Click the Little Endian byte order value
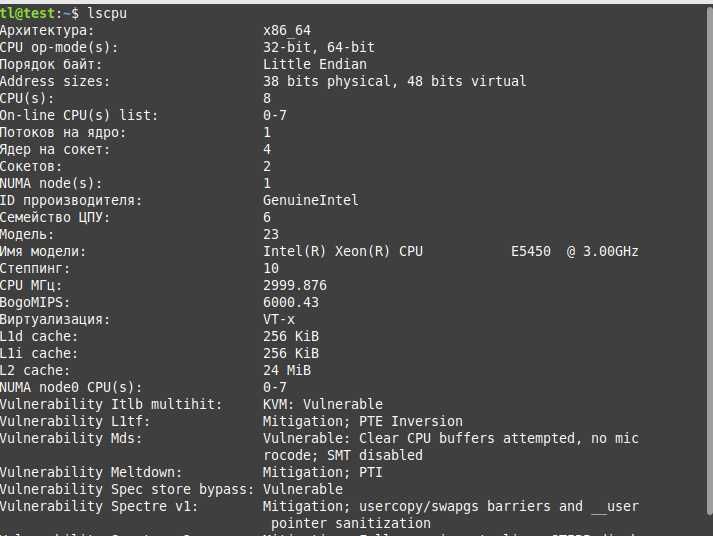The height and width of the screenshot is (536, 713). tap(315, 64)
